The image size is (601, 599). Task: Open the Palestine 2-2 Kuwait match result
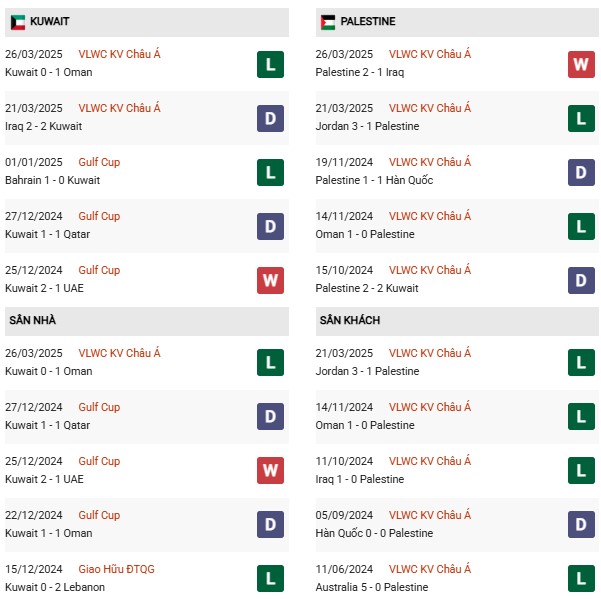tap(367, 288)
